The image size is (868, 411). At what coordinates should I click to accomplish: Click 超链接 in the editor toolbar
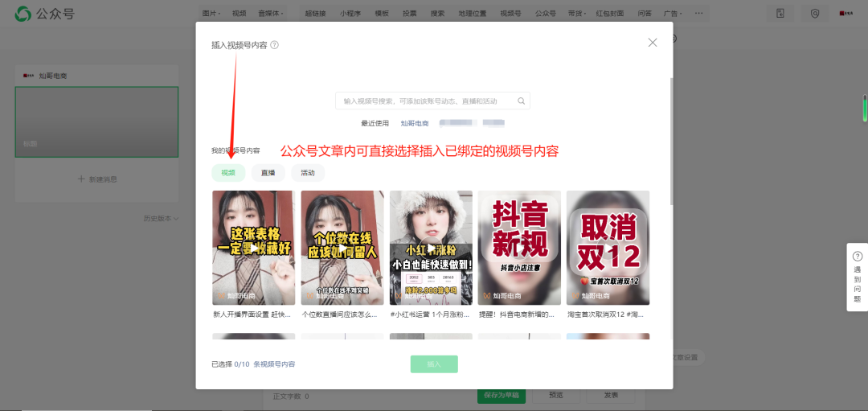pos(315,14)
